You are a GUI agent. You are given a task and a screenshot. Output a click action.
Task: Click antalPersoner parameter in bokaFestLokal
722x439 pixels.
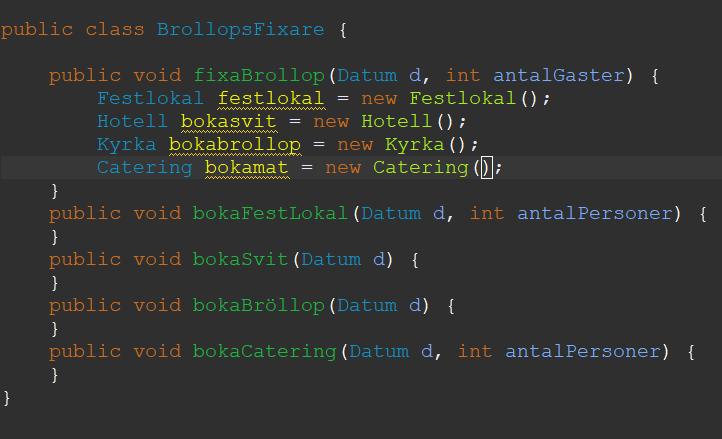595,213
